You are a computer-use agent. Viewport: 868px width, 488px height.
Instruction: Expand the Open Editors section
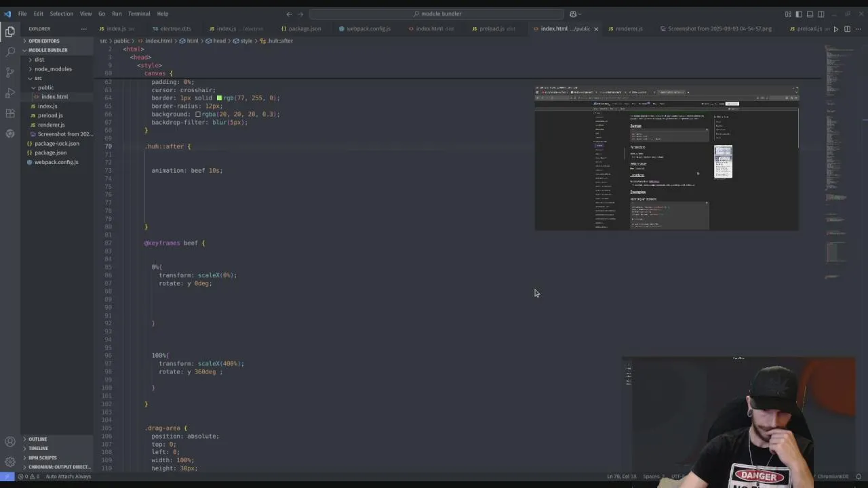coord(43,41)
